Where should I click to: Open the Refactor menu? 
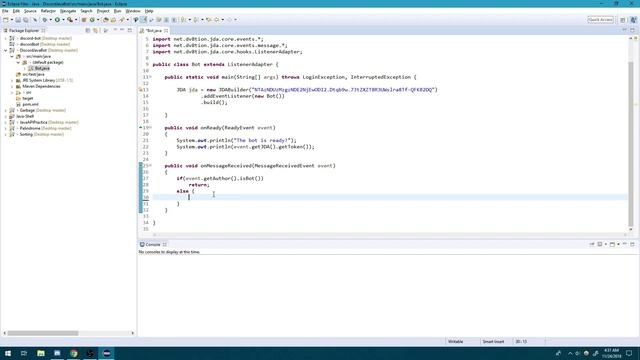pos(48,11)
